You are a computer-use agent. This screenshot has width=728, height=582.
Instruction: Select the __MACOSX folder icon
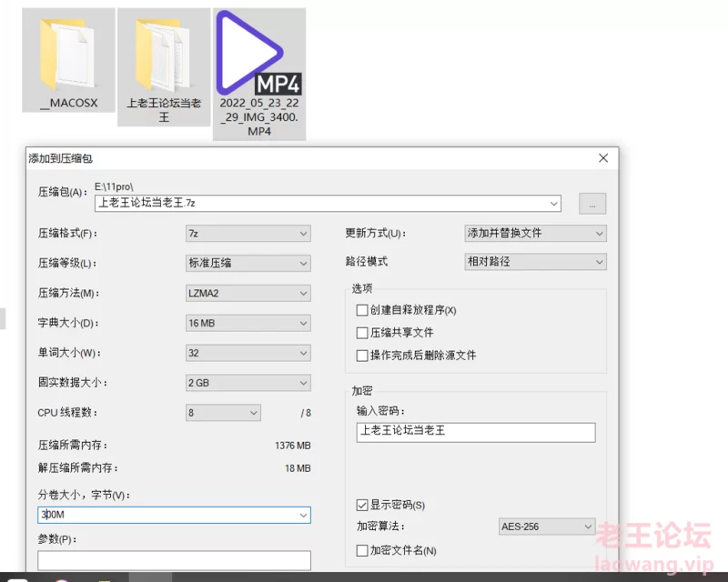69,60
